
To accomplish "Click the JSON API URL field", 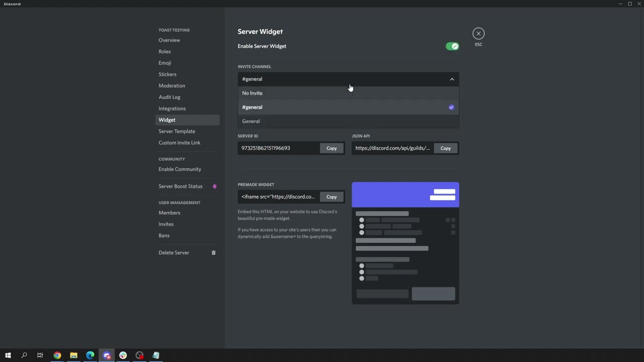I will tap(392, 148).
